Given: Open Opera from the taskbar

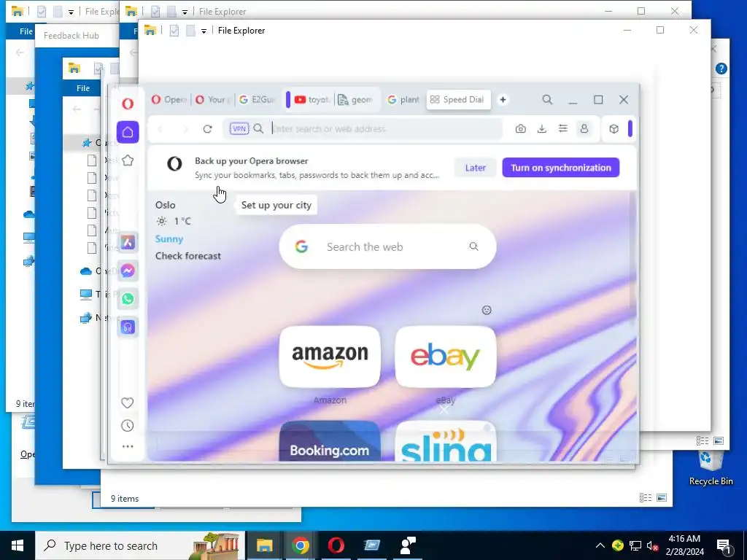Looking at the screenshot, I should 336,545.
